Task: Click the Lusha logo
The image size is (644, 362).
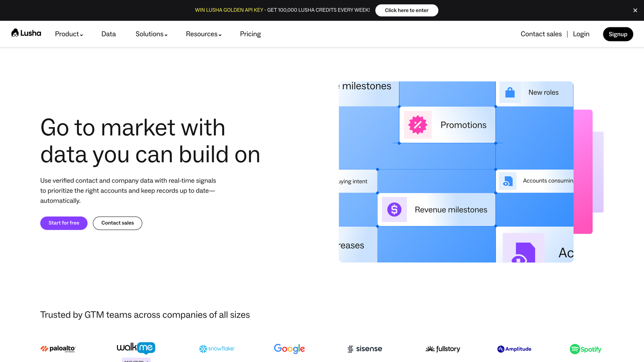Action: pyautogui.click(x=26, y=34)
